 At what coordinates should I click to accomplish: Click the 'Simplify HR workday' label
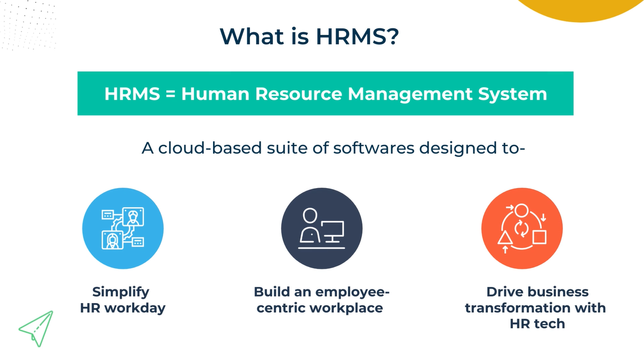(x=123, y=300)
